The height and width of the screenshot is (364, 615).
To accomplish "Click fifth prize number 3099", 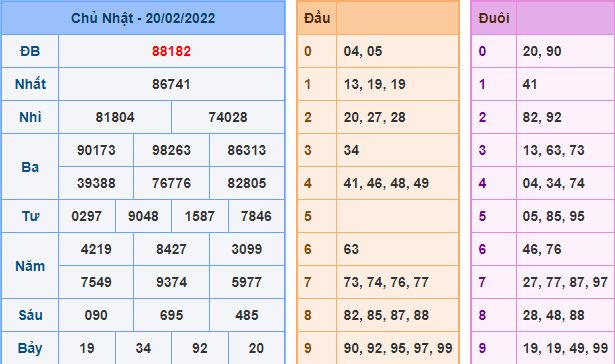I will (x=247, y=249).
